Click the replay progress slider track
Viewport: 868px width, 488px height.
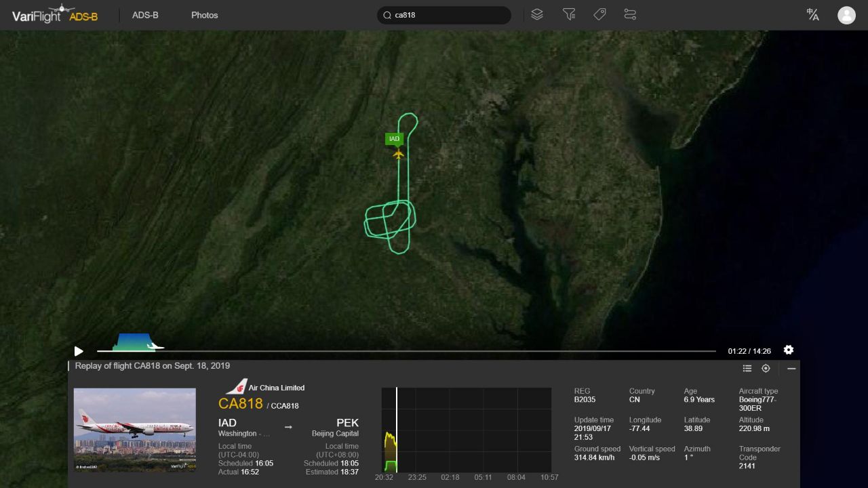point(406,351)
